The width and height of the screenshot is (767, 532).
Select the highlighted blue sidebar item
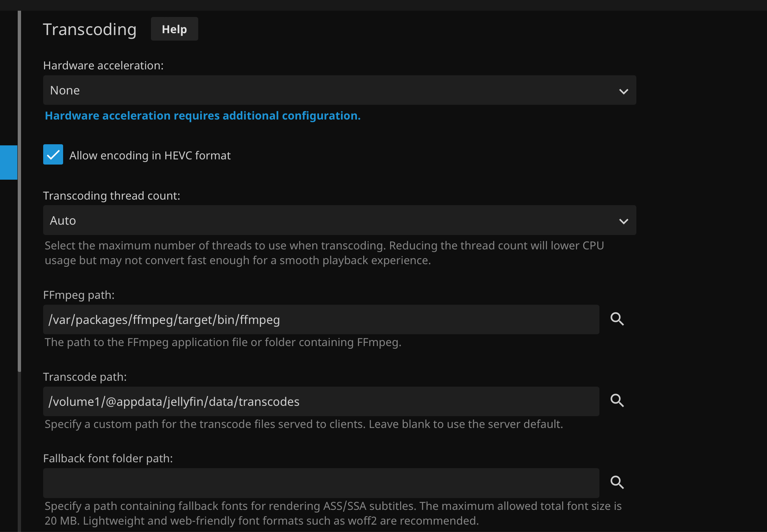(x=8, y=162)
